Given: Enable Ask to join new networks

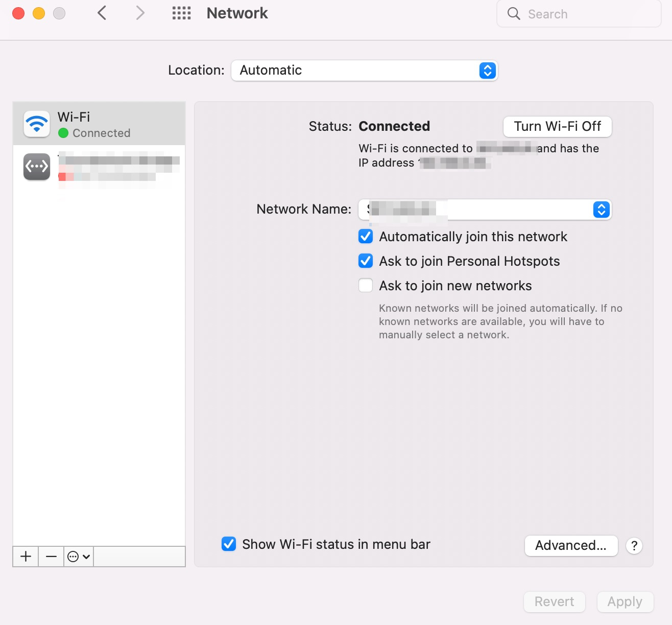Looking at the screenshot, I should [x=366, y=285].
